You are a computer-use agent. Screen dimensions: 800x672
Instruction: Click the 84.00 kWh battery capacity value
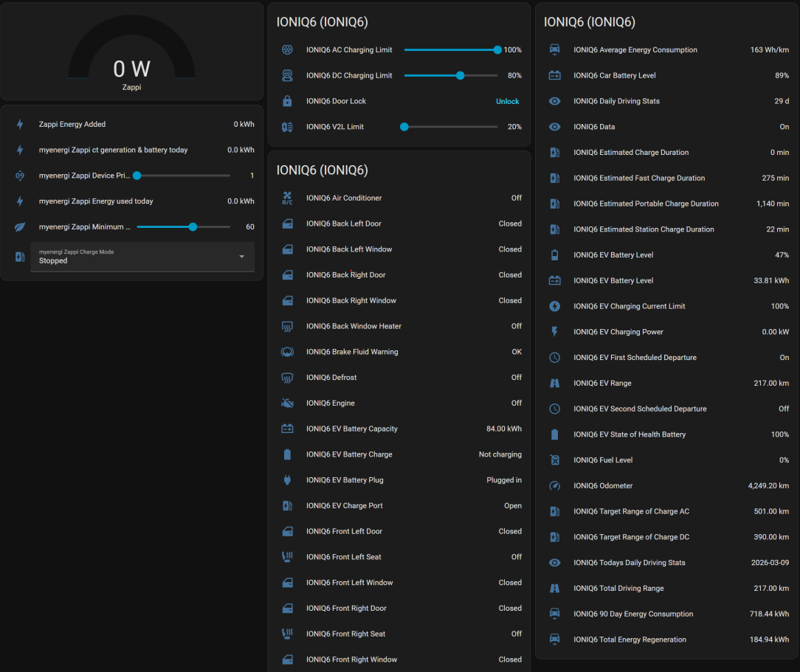click(x=503, y=429)
